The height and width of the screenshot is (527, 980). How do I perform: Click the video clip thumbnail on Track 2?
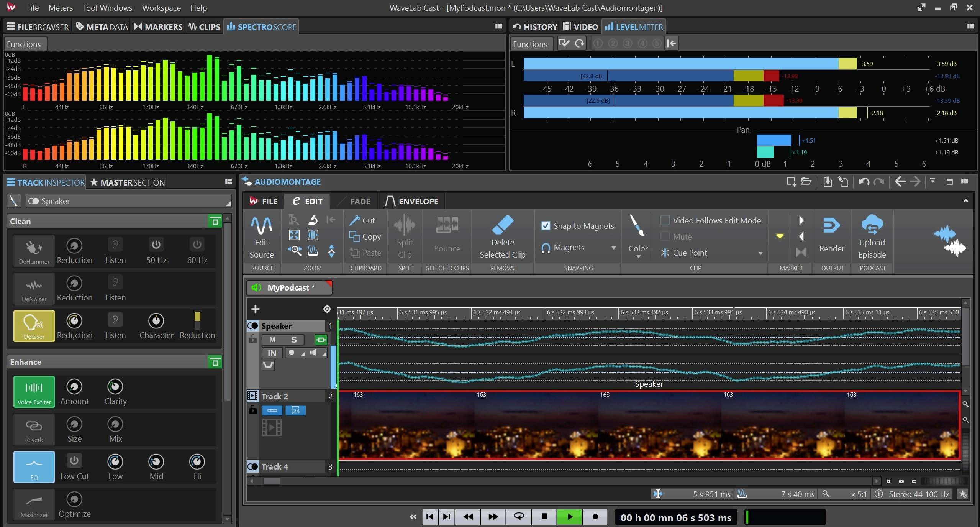pyautogui.click(x=649, y=425)
